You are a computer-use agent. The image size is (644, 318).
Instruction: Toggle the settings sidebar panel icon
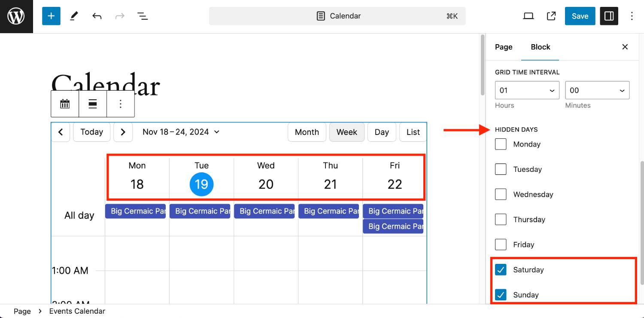(x=609, y=16)
